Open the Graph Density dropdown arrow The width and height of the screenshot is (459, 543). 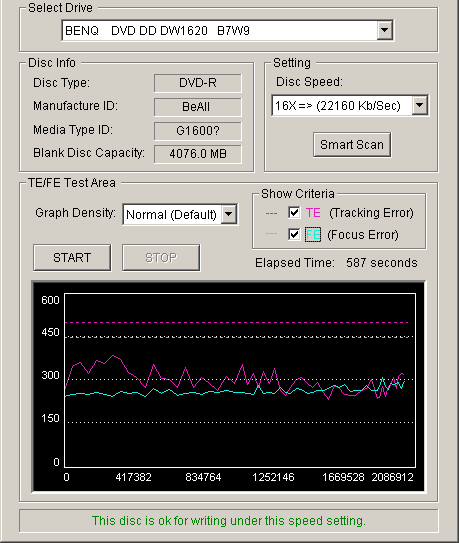pos(229,214)
